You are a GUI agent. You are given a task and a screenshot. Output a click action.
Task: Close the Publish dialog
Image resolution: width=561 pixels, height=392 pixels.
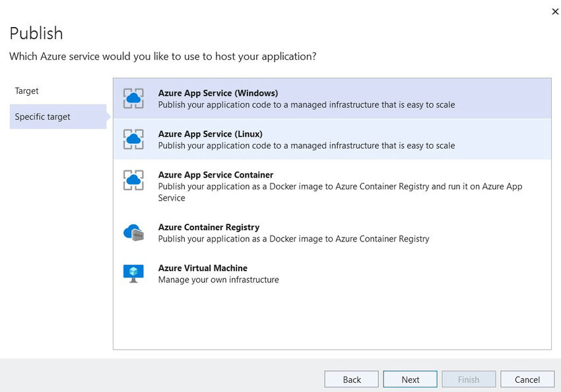tap(555, 11)
